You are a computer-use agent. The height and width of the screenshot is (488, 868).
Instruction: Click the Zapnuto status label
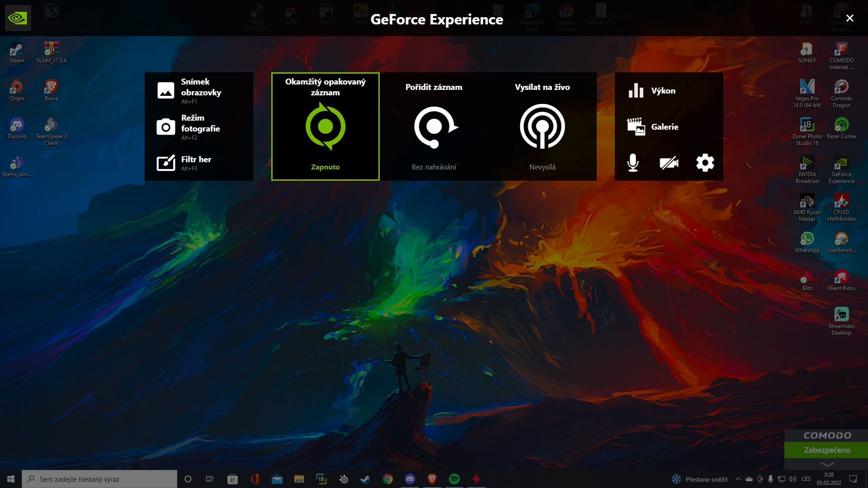pos(325,167)
